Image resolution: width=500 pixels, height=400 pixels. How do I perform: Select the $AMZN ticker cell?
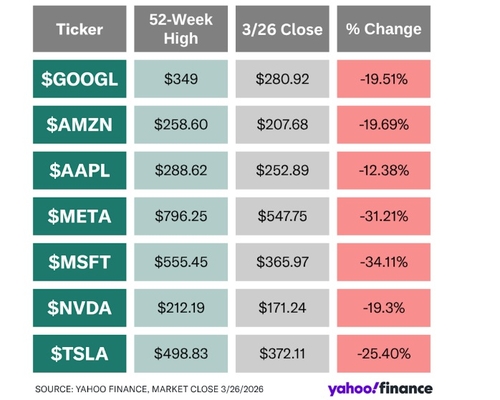point(80,125)
